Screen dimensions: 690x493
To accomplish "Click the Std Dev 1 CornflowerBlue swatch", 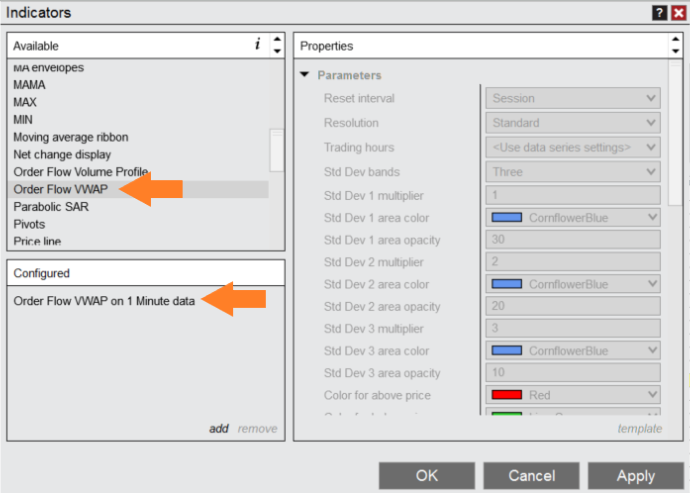I will 506,217.
